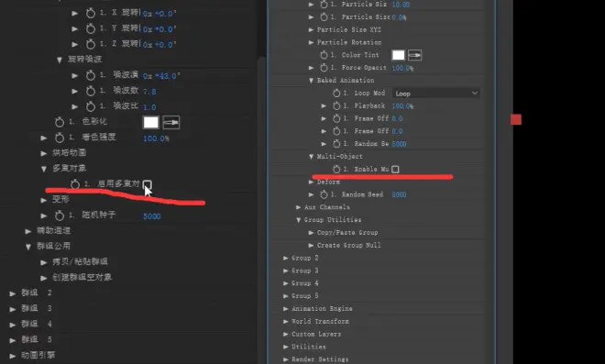The image size is (605, 364).
Task: Toggle stopwatch for Force Opacity
Action: 324,68
